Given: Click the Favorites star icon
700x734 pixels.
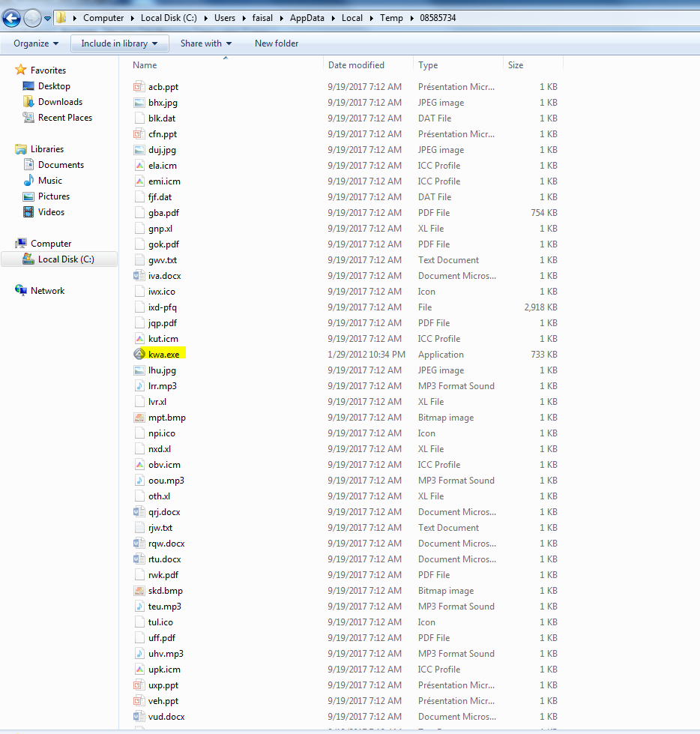Looking at the screenshot, I should pos(22,70).
